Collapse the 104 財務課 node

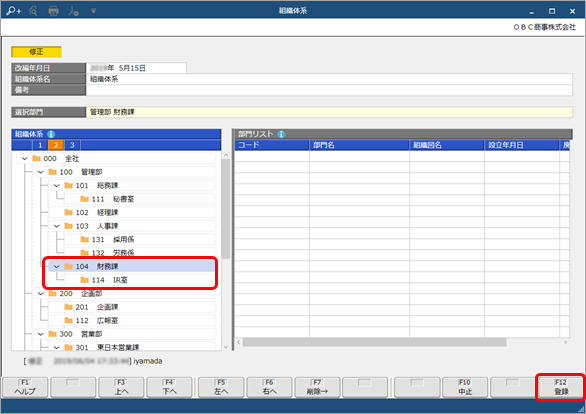tap(57, 266)
